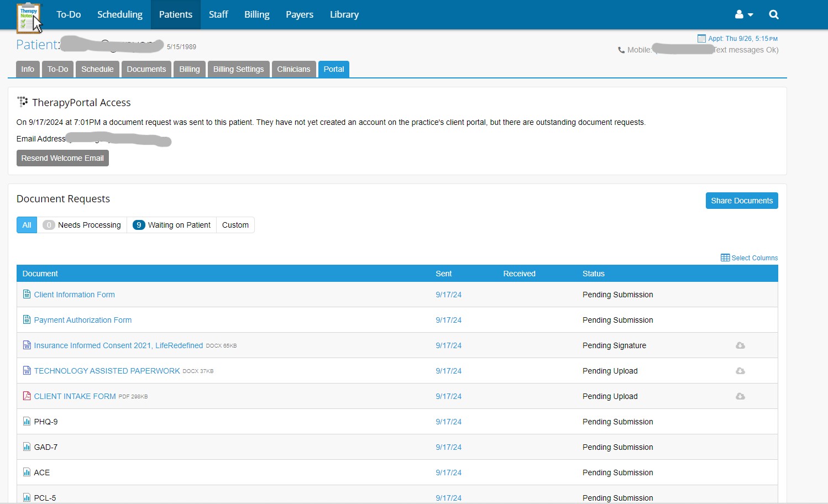The image size is (828, 504).
Task: Click the sent date 9/17/24 for PHQ-9
Action: point(448,422)
